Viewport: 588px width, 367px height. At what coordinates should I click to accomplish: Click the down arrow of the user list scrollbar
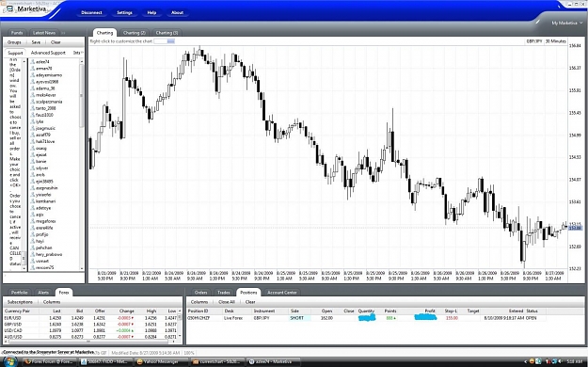tap(81, 268)
